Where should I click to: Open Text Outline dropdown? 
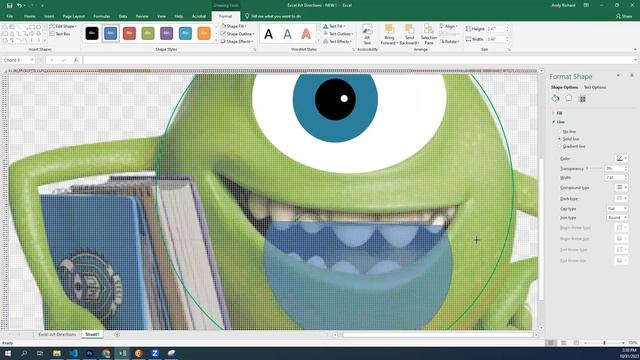click(338, 34)
